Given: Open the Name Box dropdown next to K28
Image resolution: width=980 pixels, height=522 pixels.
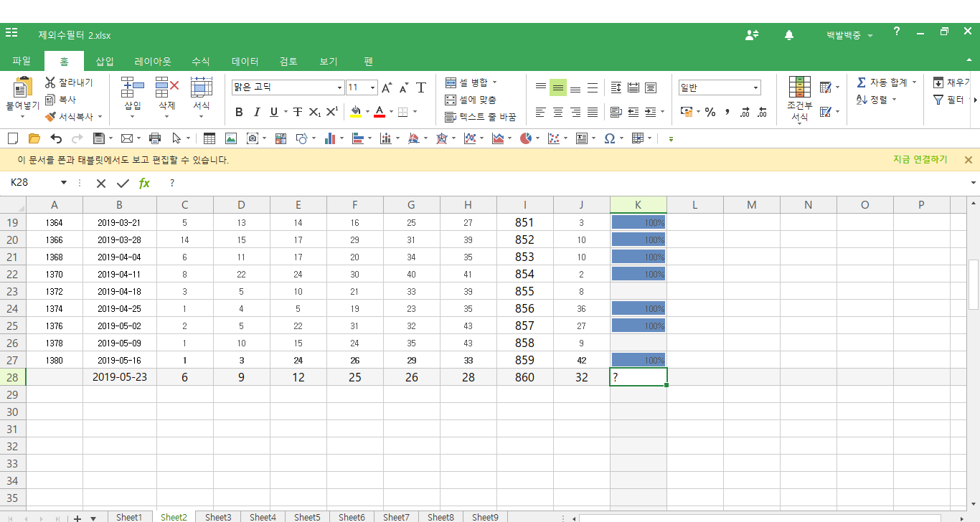Looking at the screenshot, I should [64, 183].
